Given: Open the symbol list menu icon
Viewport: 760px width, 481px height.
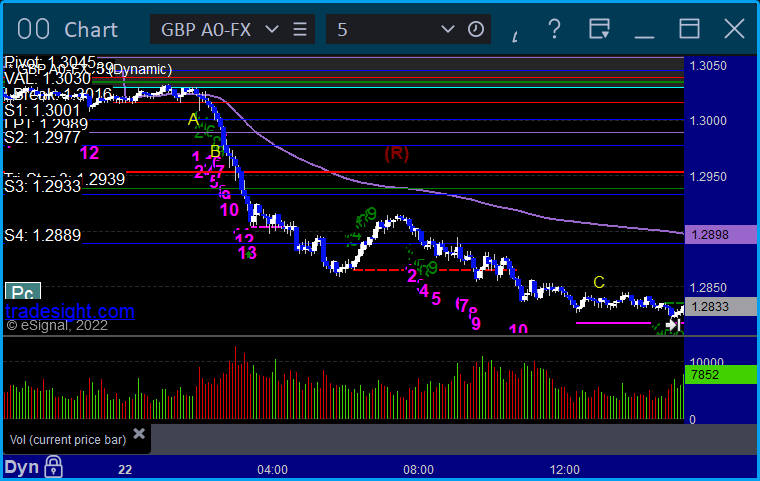Looking at the screenshot, I should pyautogui.click(x=300, y=30).
